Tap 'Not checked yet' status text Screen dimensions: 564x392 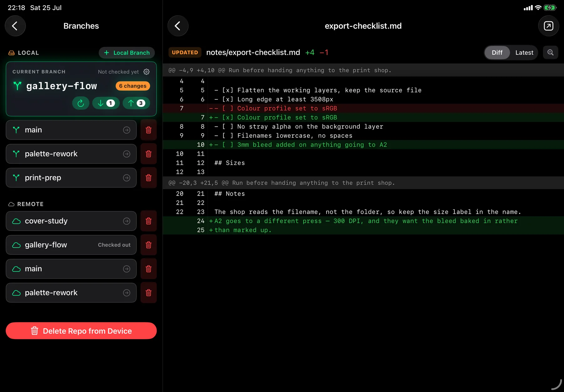(x=118, y=72)
